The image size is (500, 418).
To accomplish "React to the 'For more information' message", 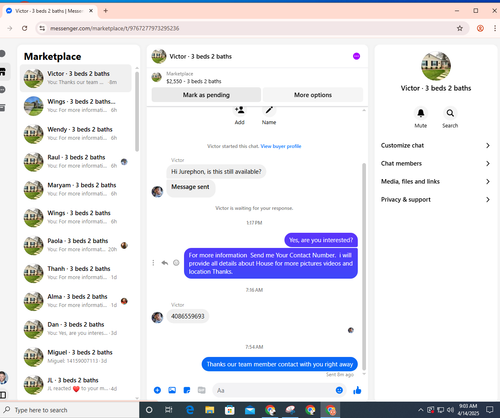I will point(176,263).
